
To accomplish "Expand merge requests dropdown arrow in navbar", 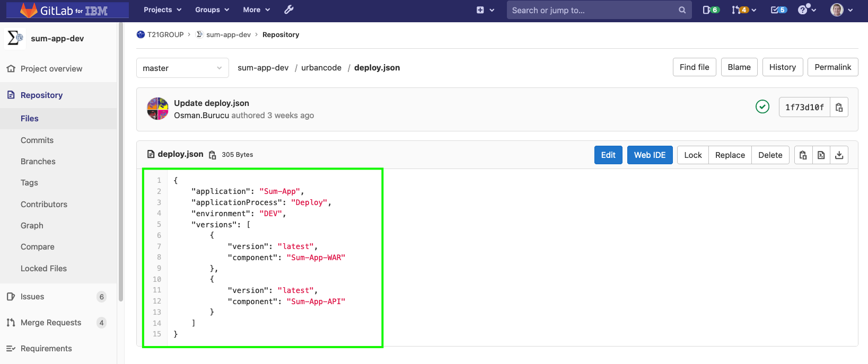I will [753, 10].
